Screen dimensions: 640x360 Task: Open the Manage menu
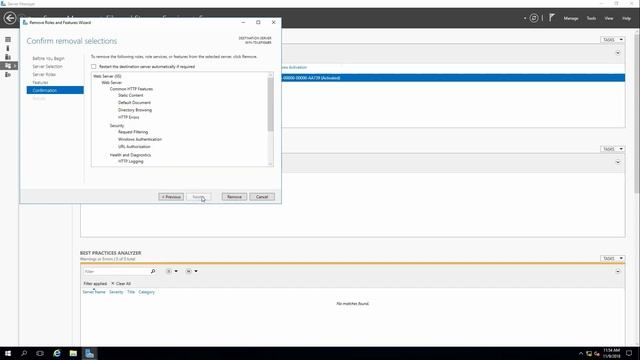(571, 18)
